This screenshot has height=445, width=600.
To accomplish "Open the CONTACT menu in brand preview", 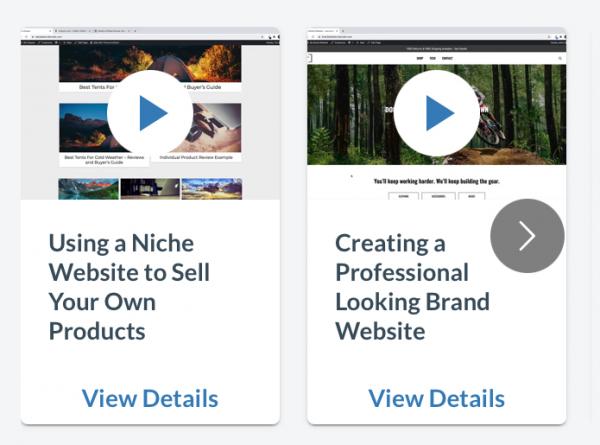I will point(447,59).
